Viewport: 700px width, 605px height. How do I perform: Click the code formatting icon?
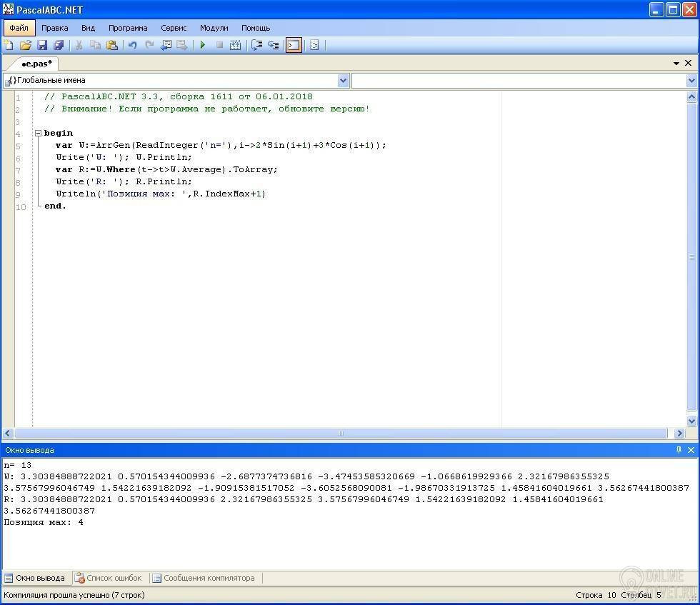tap(314, 45)
